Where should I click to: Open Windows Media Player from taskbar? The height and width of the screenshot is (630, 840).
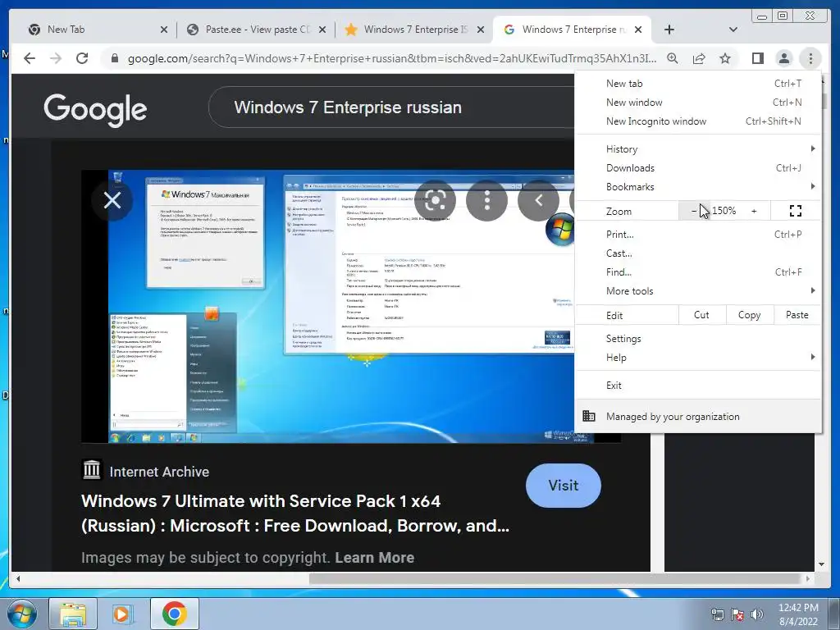pos(123,614)
